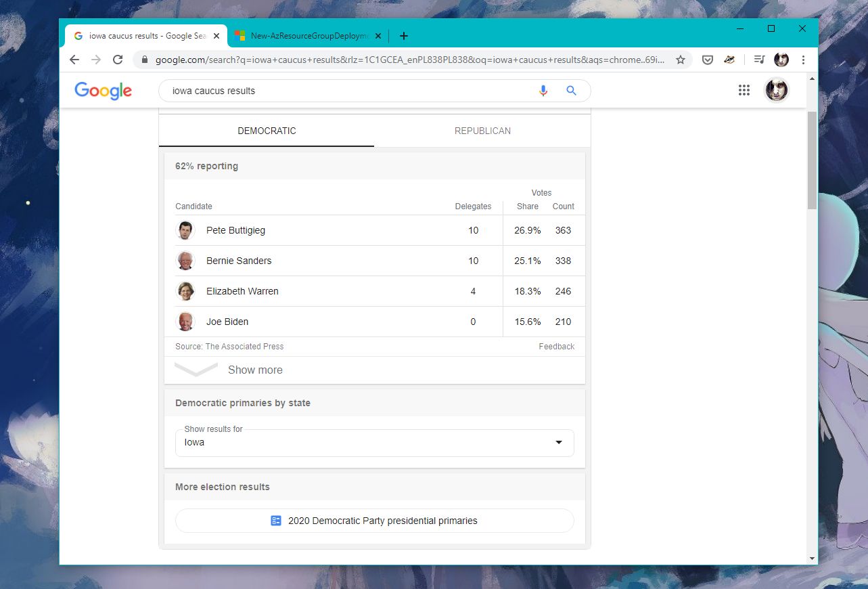Click Sanders' 25.1% vote share
Screen dimensions: 868x589
(528, 261)
